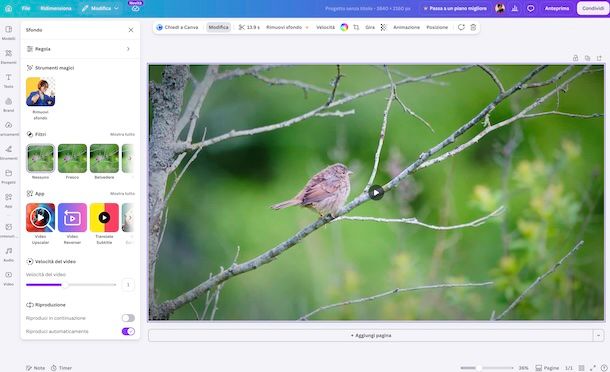
Task: Duplicate the page icon above canvas
Action: pyautogui.click(x=587, y=58)
